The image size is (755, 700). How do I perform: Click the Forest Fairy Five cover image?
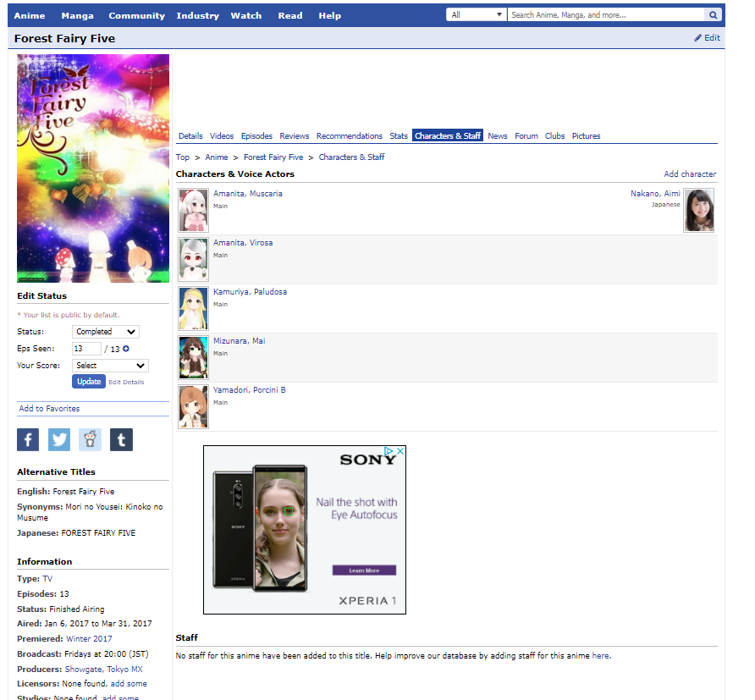(x=93, y=168)
